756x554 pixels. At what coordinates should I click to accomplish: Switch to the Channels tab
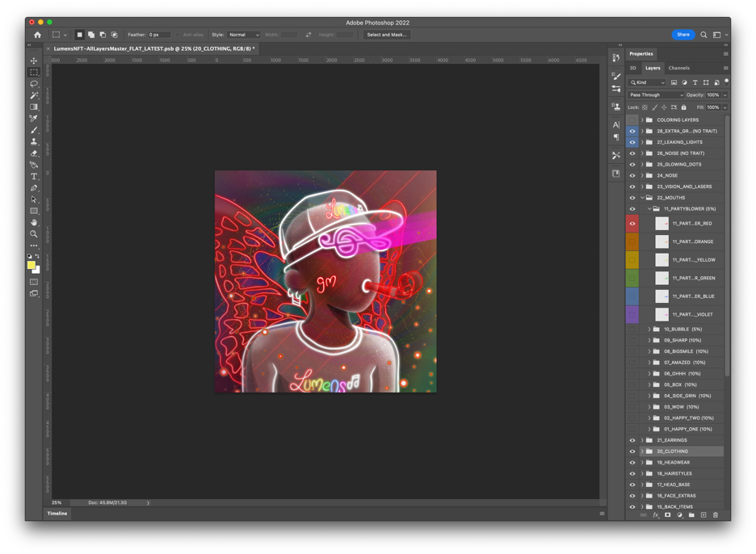678,68
